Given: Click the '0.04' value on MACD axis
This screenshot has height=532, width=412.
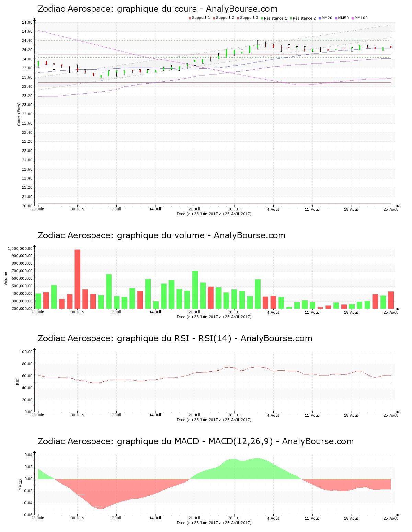Looking at the screenshot, I should (x=28, y=455).
